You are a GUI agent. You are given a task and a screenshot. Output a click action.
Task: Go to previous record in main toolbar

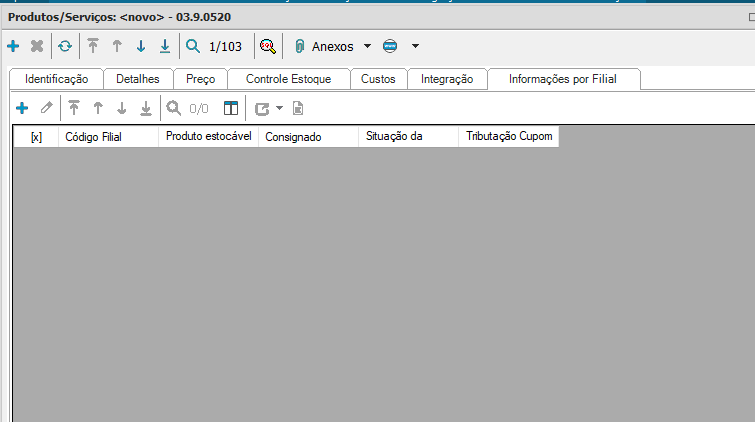pos(117,46)
